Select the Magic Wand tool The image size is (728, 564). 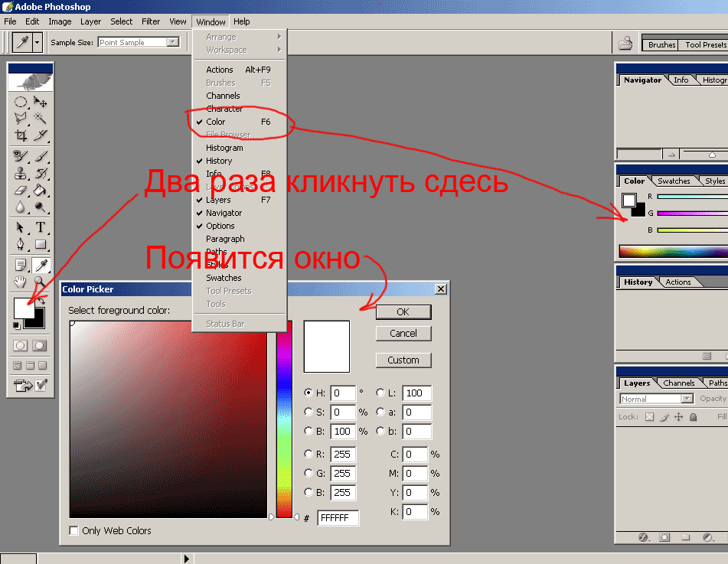click(41, 119)
